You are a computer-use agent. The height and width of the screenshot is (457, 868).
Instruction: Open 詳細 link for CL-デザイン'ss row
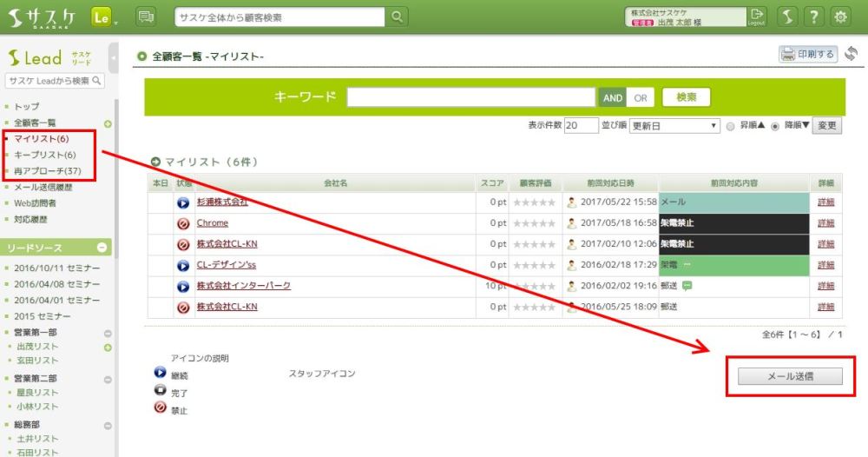coord(826,265)
